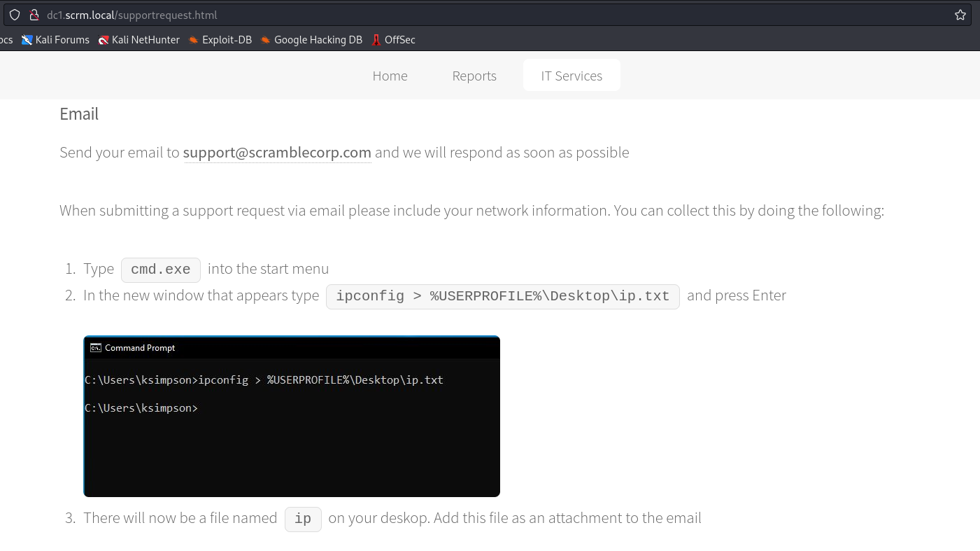Click the ipconfig command code snippet
This screenshot has height=551, width=980.
(502, 296)
